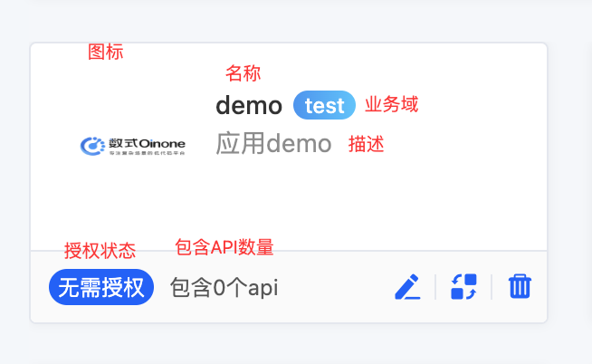Open the demo card title
This screenshot has height=364, width=592.
coord(249,105)
